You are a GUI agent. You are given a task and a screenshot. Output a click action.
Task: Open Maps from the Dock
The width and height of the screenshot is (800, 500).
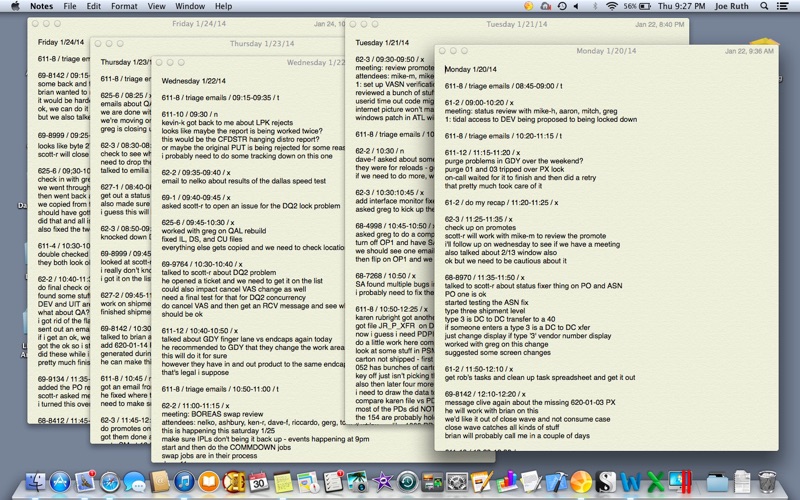(308, 482)
